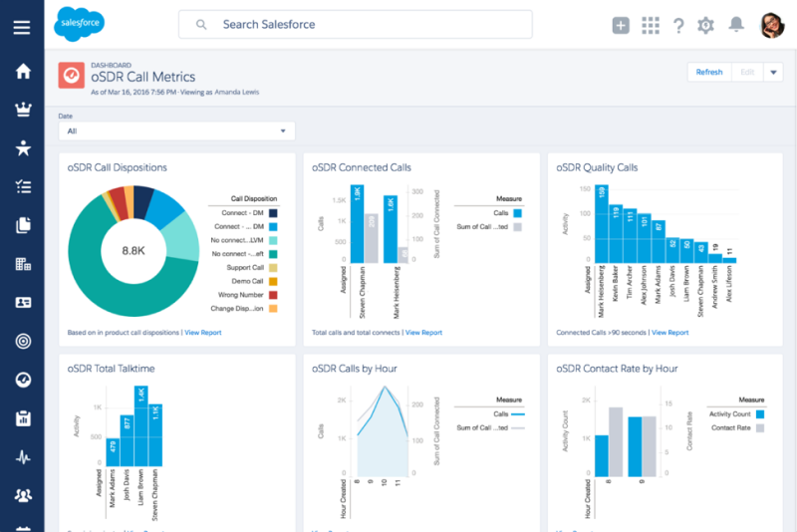Viewport: 797px width, 532px height.
Task: Open the App Launcher grid icon
Action: 651,25
